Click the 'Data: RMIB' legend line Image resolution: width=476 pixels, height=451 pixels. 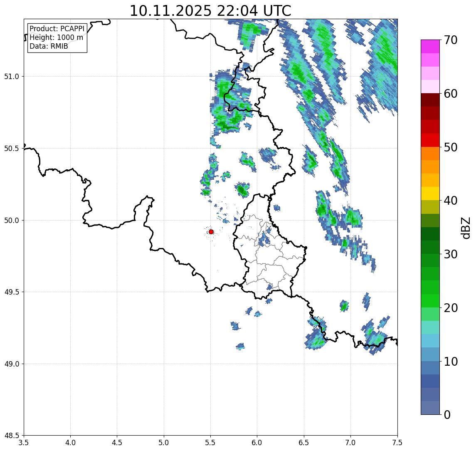pos(49,46)
